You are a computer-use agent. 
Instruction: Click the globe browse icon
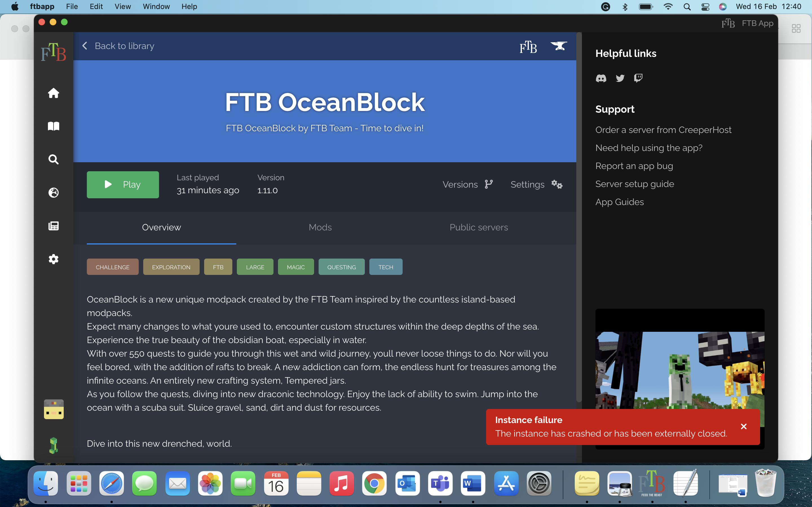pos(53,193)
